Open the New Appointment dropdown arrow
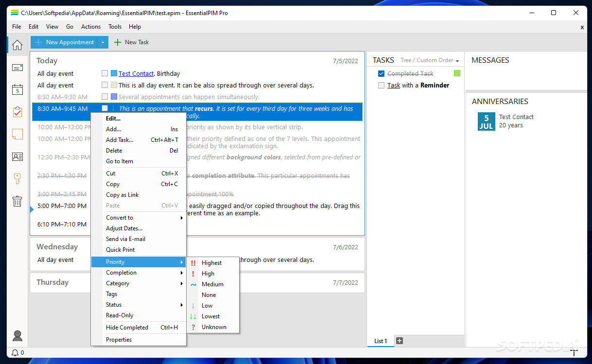Image resolution: width=592 pixels, height=364 pixels. point(103,42)
